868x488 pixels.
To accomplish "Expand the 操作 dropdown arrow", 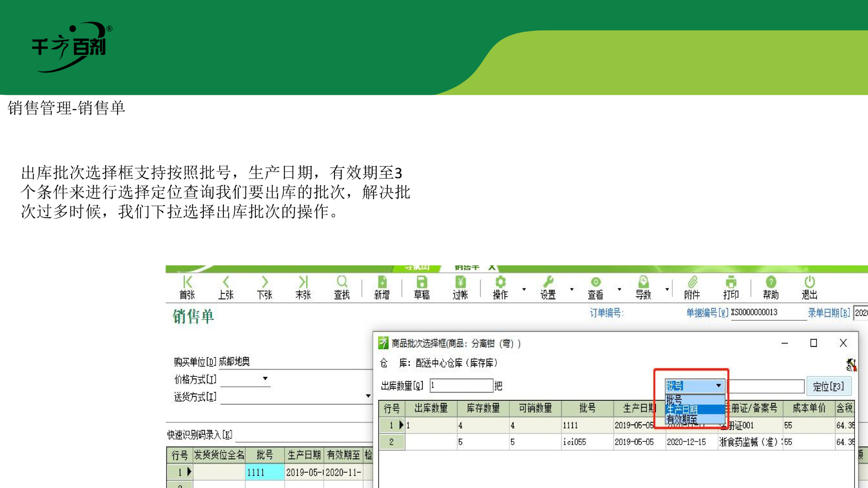I will tap(524, 289).
